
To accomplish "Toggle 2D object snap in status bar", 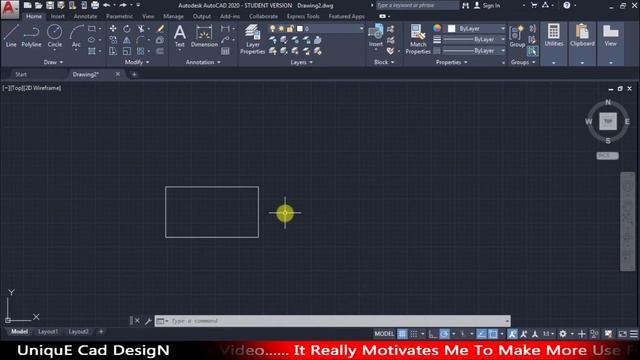I will click(x=493, y=334).
